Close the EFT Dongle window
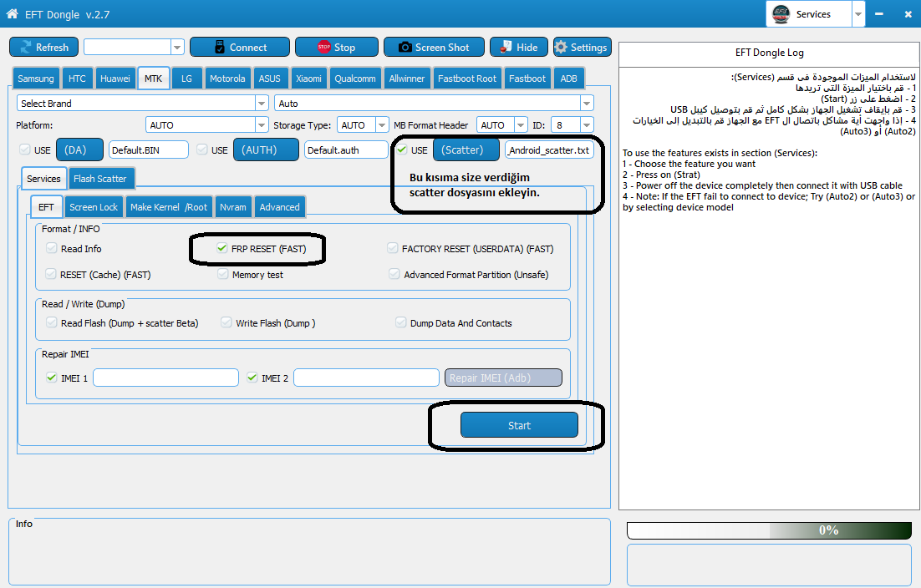Image resolution: width=921 pixels, height=588 pixels. tap(908, 14)
